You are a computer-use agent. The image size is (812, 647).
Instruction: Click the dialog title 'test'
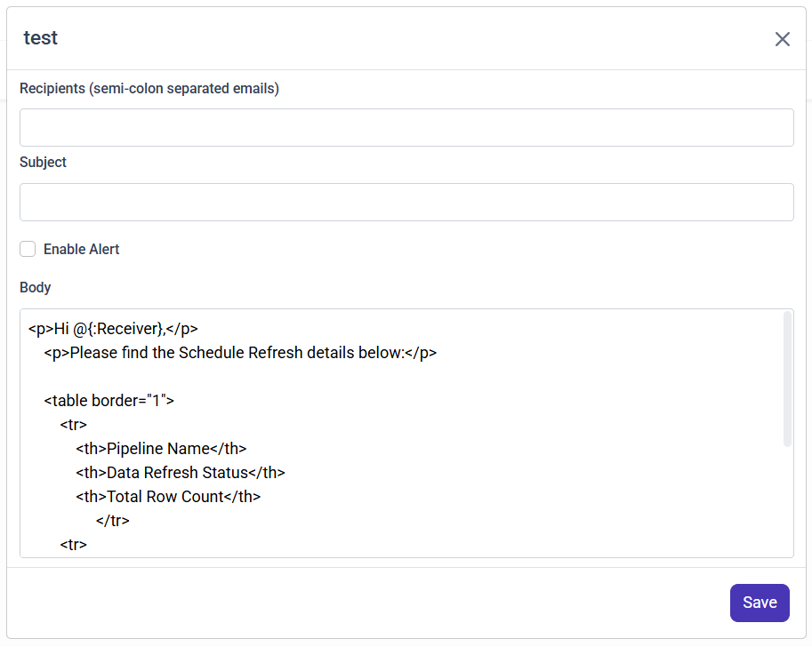(x=41, y=38)
